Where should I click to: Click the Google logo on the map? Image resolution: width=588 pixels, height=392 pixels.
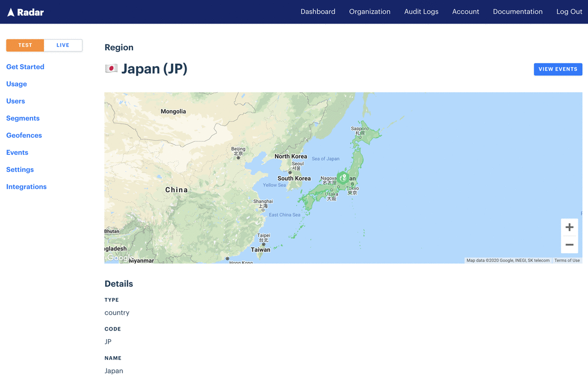(x=119, y=257)
